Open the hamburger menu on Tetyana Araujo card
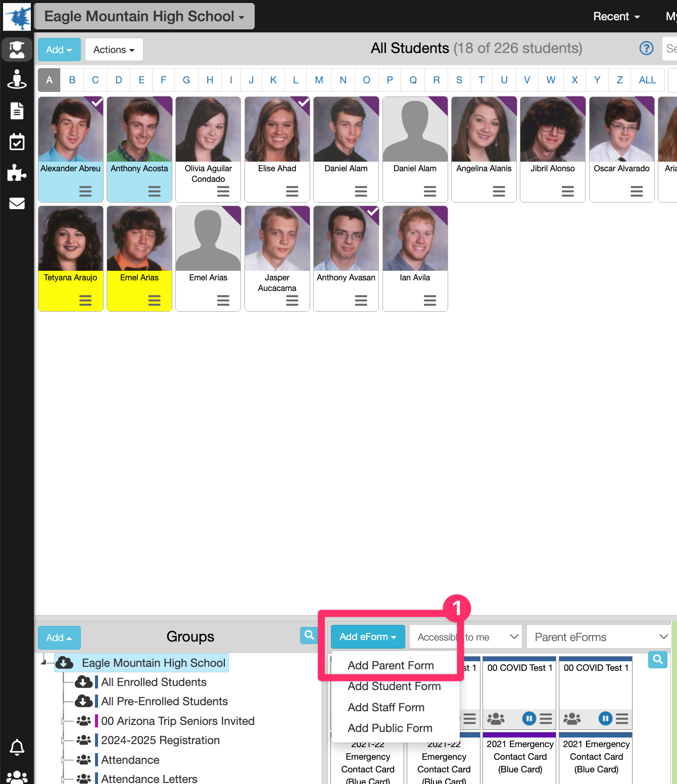The width and height of the screenshot is (677, 784). [85, 301]
